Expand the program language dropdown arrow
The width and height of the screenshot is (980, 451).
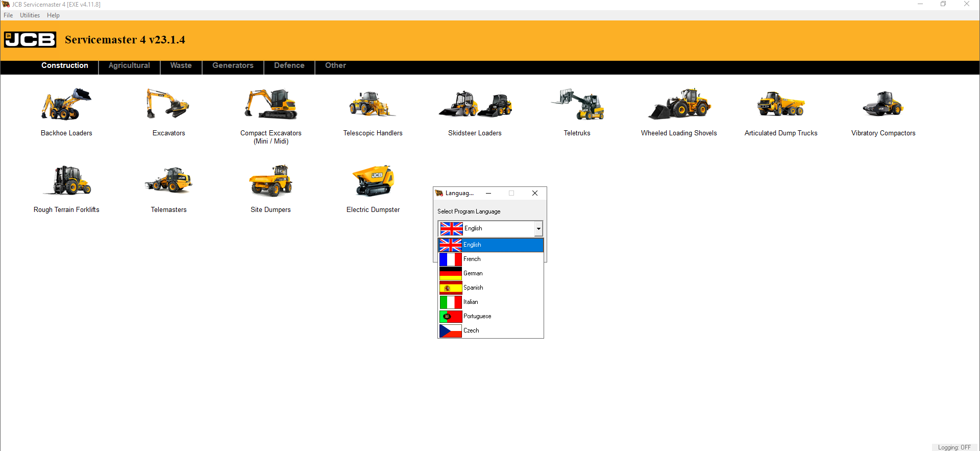[538, 229]
